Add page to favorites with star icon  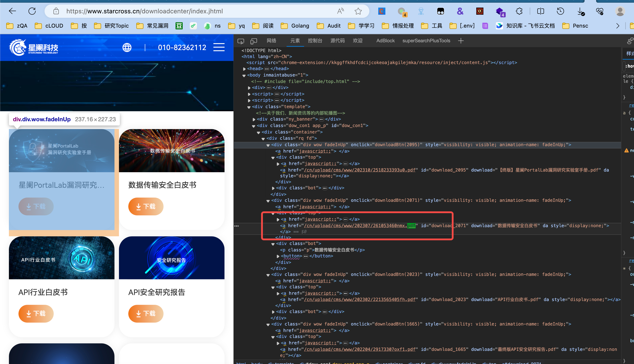pos(358,11)
